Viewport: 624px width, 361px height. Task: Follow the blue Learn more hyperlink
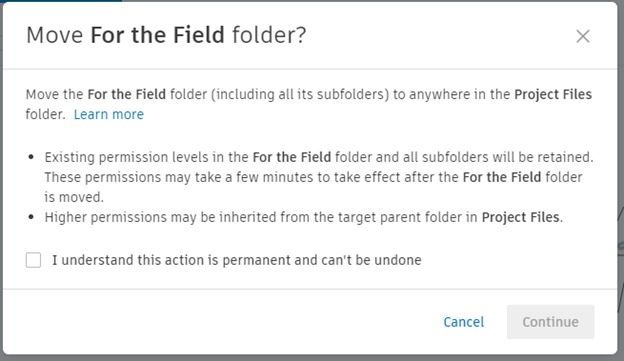click(x=109, y=114)
